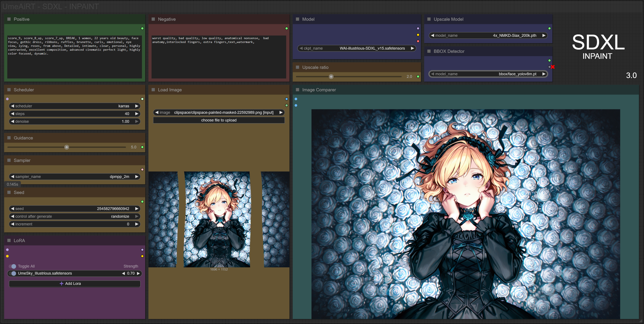Click the Load Image node title
Viewport: 644px width, 324px height.
(x=169, y=90)
